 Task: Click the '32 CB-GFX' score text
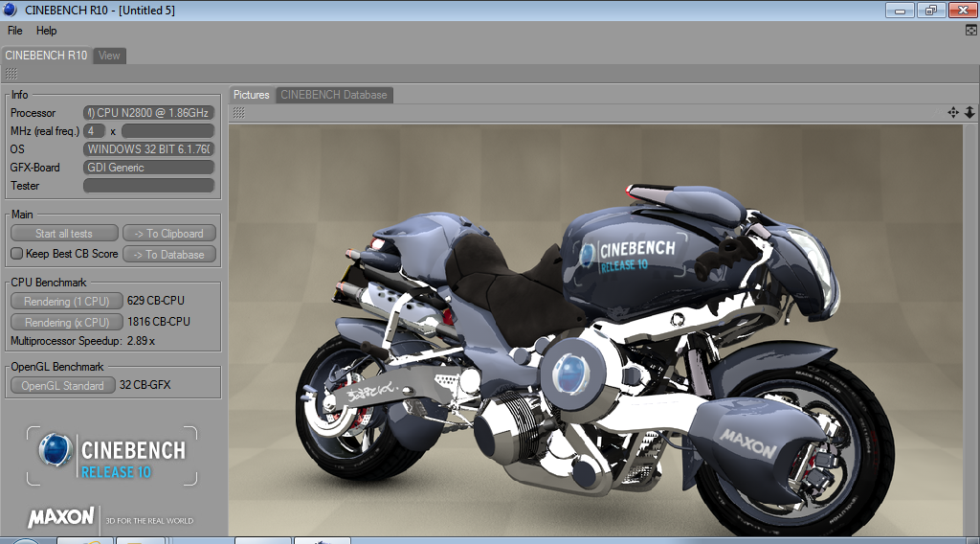click(145, 385)
